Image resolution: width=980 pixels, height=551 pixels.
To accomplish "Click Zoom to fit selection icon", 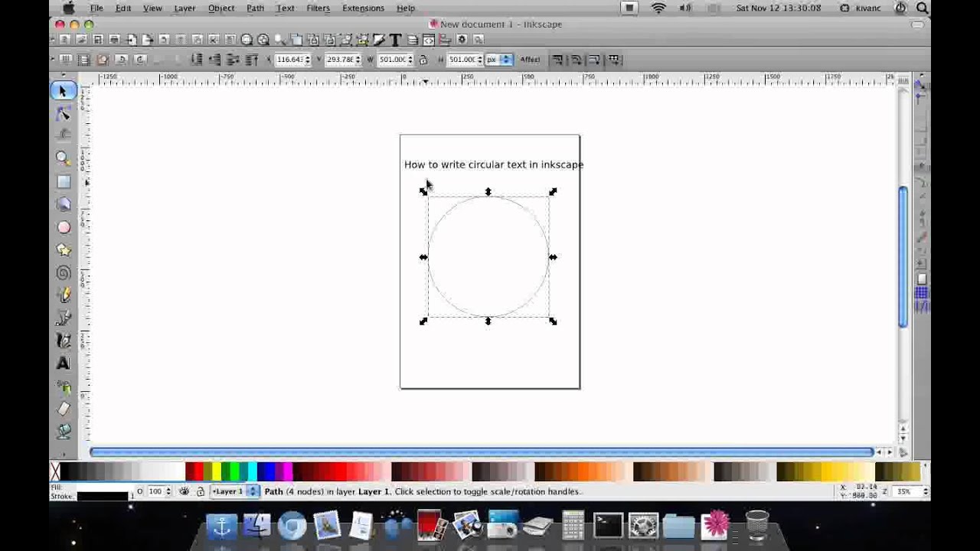I will pyautogui.click(x=247, y=40).
